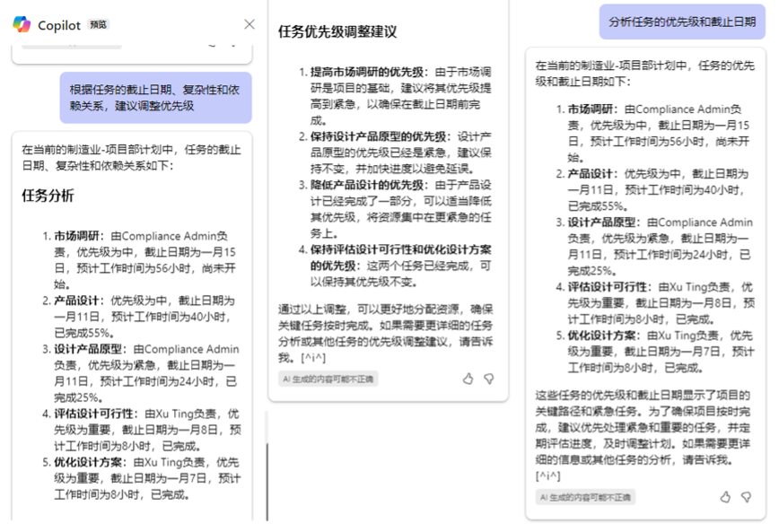Image resolution: width=779 pixels, height=532 pixels.
Task: Click the [^i^] citation marker in middle panel
Action: pos(313,358)
